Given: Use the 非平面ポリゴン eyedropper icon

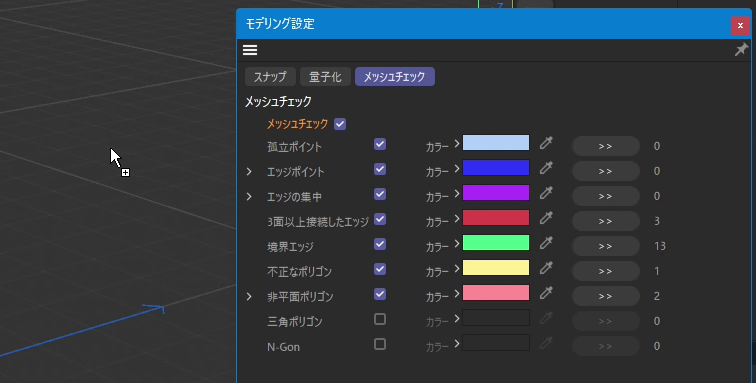Looking at the screenshot, I should click(546, 293).
